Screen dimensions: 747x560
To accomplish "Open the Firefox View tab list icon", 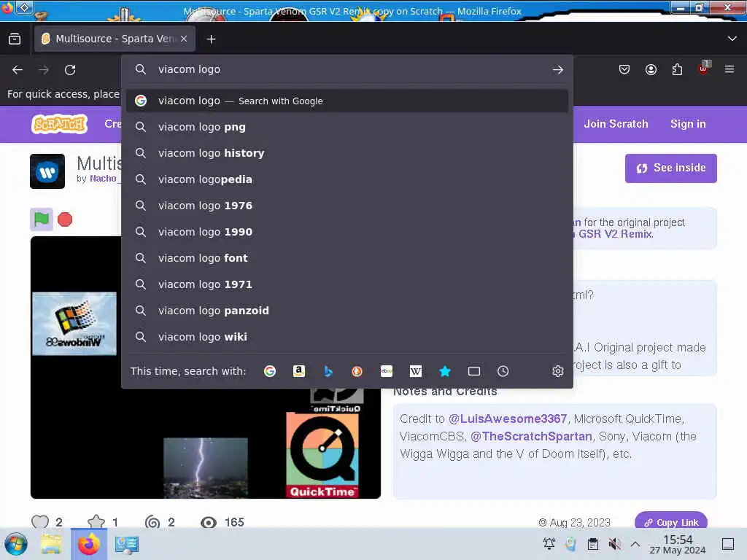I will pyautogui.click(x=15, y=39).
